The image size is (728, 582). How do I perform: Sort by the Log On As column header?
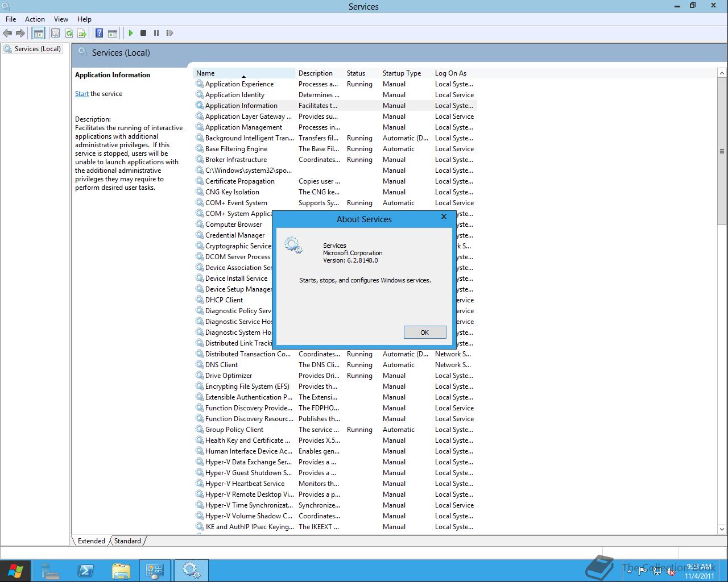(454, 73)
